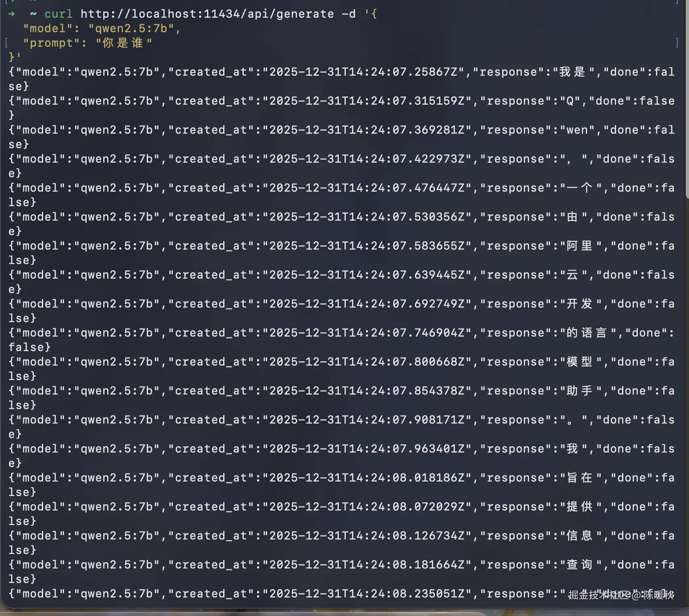
Task: Click the timestamp 2025-12-31T14:24:08.181664Z
Action: click(367, 565)
